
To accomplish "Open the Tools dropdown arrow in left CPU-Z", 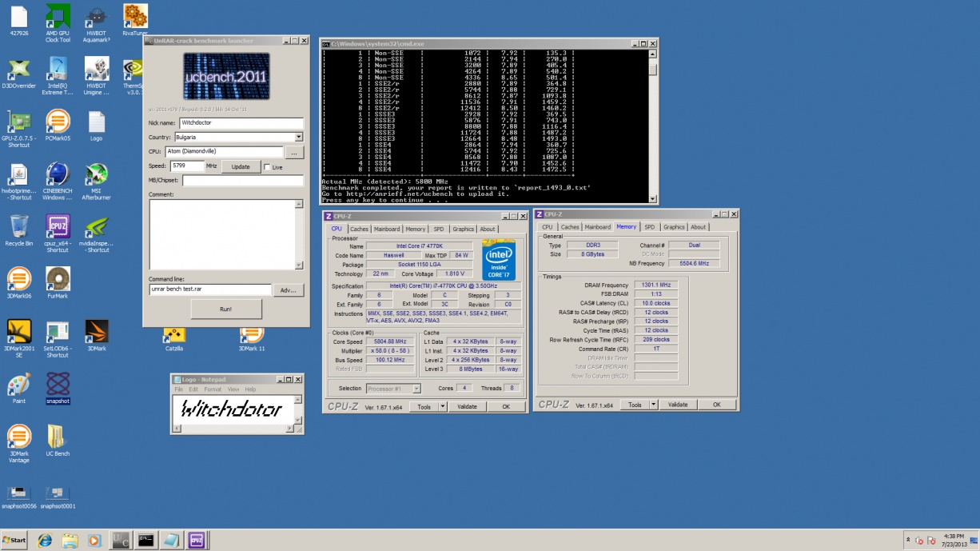I will pos(441,406).
